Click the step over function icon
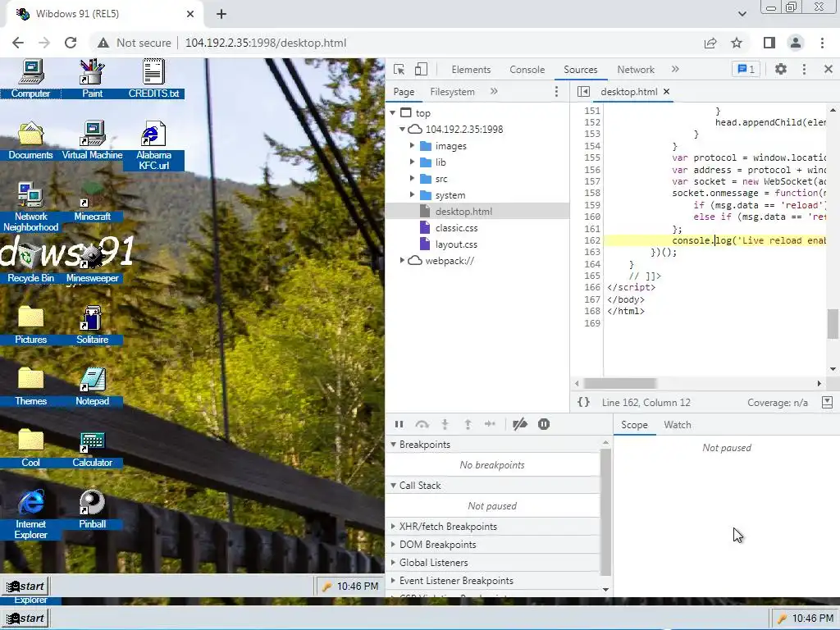The height and width of the screenshot is (630, 840). pos(422,424)
